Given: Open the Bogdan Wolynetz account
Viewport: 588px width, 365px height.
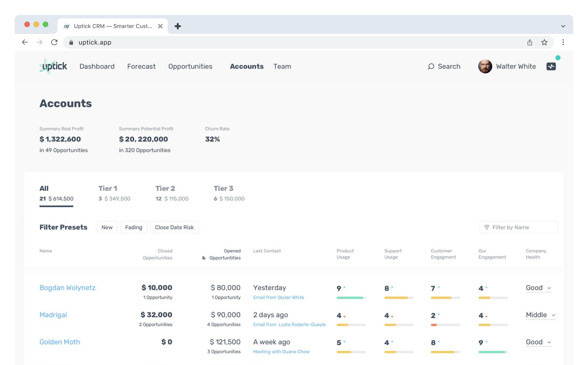Looking at the screenshot, I should tap(67, 287).
